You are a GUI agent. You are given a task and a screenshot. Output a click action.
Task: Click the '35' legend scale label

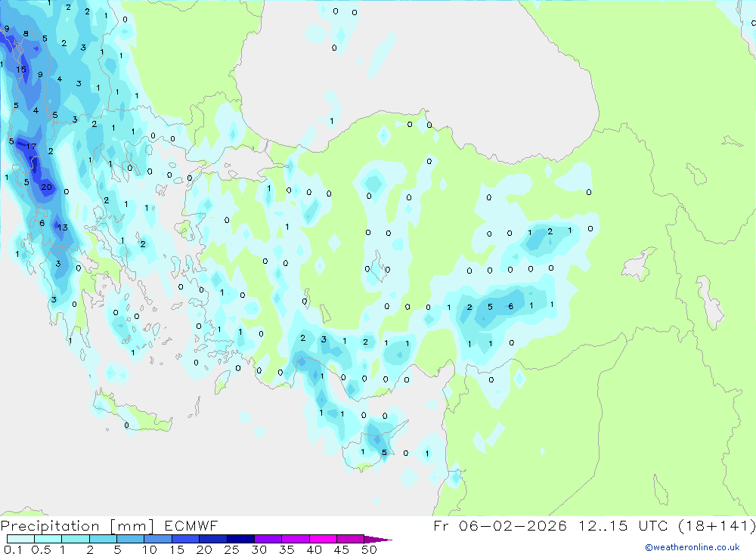coord(287,549)
